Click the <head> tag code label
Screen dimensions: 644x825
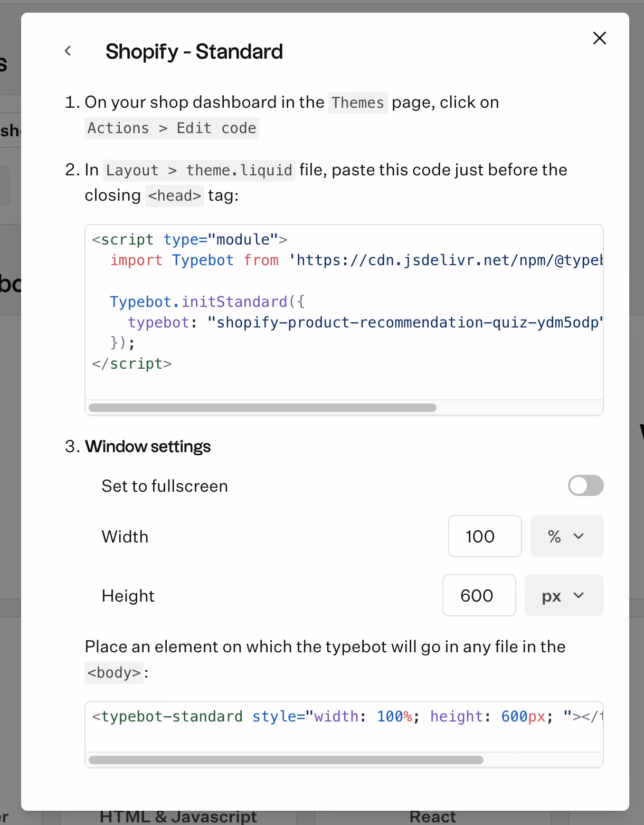click(174, 196)
